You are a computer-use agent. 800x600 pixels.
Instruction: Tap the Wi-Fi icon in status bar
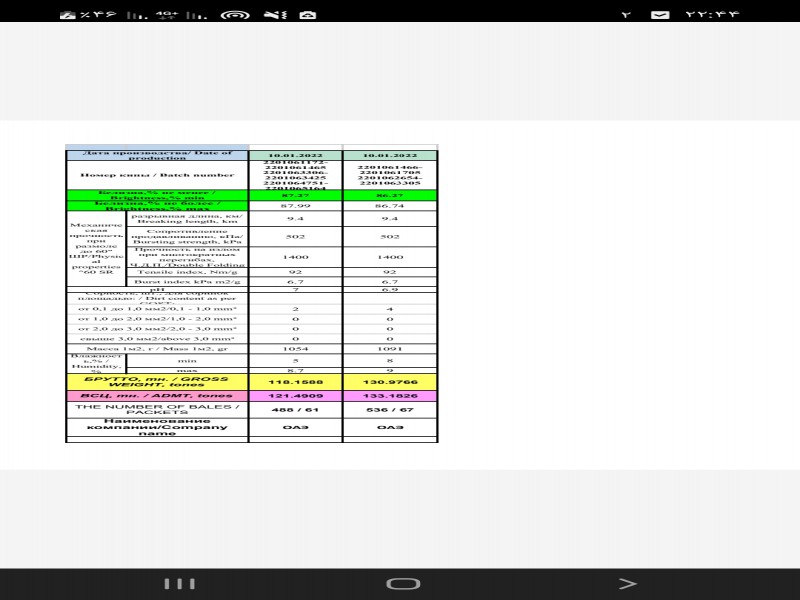[x=235, y=15]
